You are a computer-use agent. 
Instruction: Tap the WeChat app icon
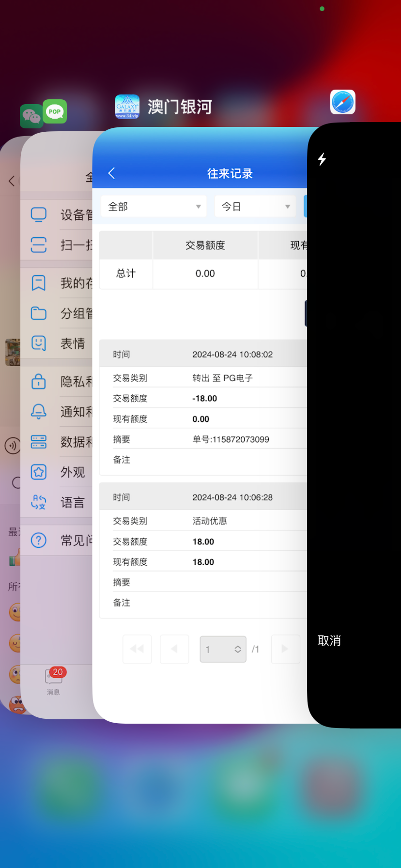(x=31, y=116)
